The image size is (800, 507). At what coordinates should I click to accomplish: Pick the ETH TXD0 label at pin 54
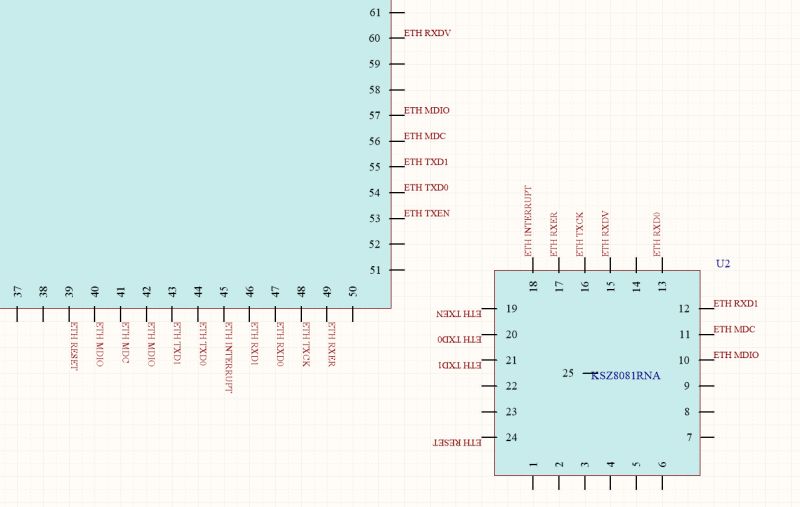tap(426, 188)
